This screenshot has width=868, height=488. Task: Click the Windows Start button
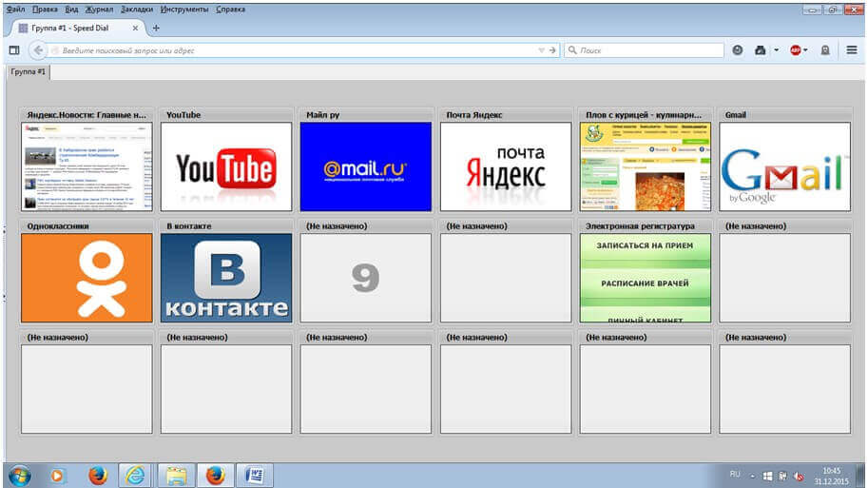click(19, 475)
